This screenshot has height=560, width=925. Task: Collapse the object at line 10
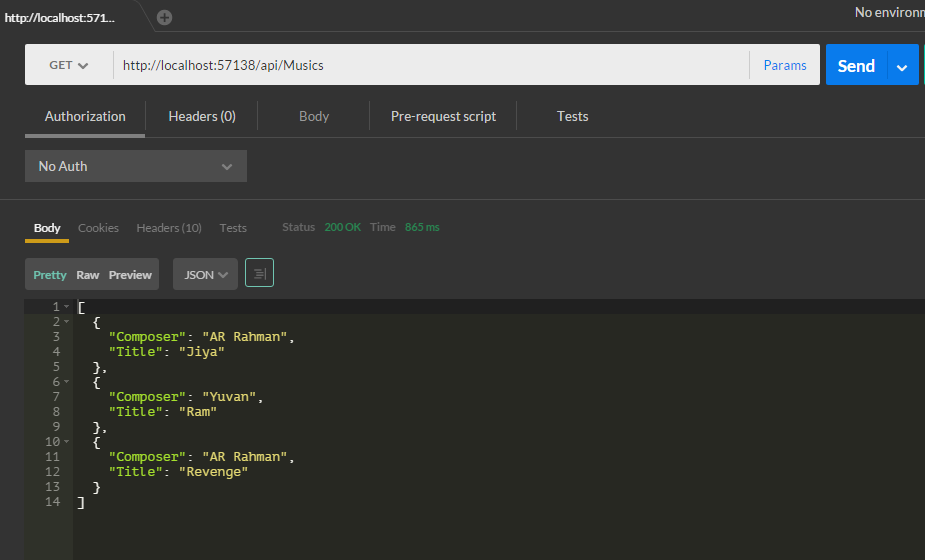coord(67,441)
